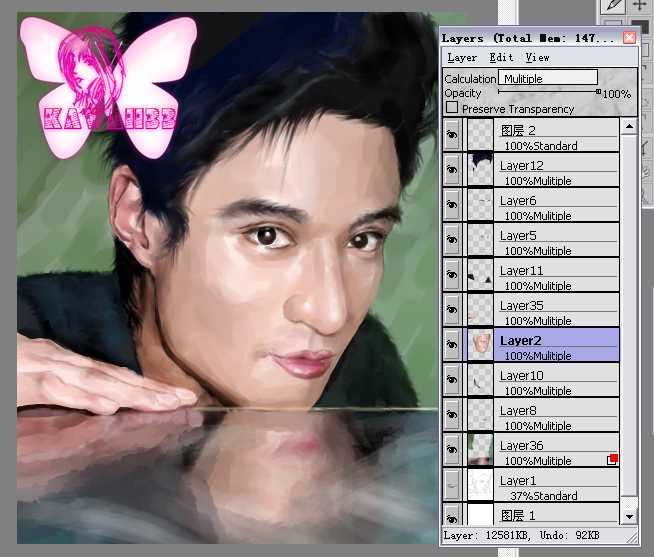The image size is (654, 557).
Task: Hide the 图层 2 layer with its eye
Action: click(452, 134)
